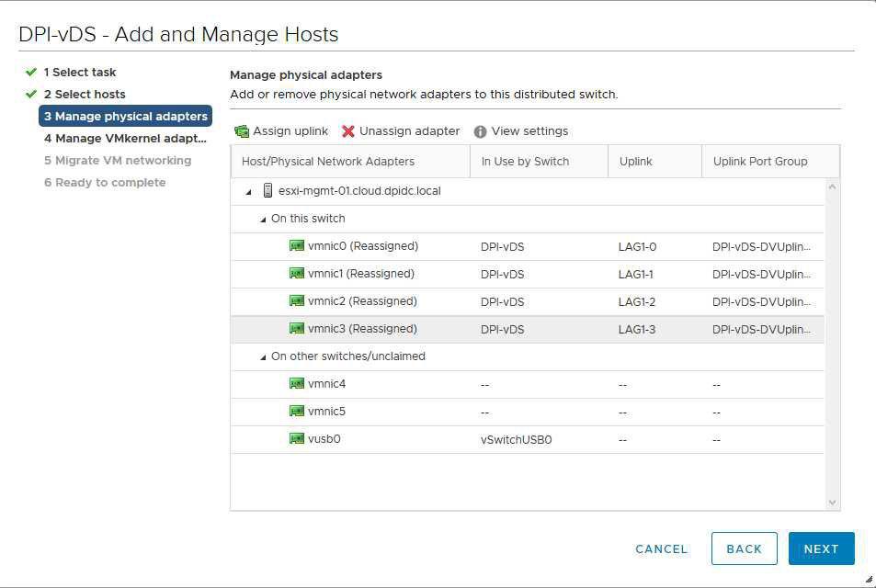This screenshot has height=588, width=876.
Task: Click DPI-vDS-DVUplin... cell in vmnic3 row
Action: 761,330
